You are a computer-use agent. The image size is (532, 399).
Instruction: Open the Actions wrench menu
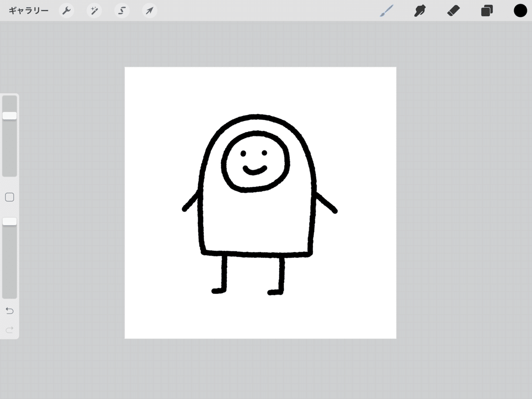point(66,11)
